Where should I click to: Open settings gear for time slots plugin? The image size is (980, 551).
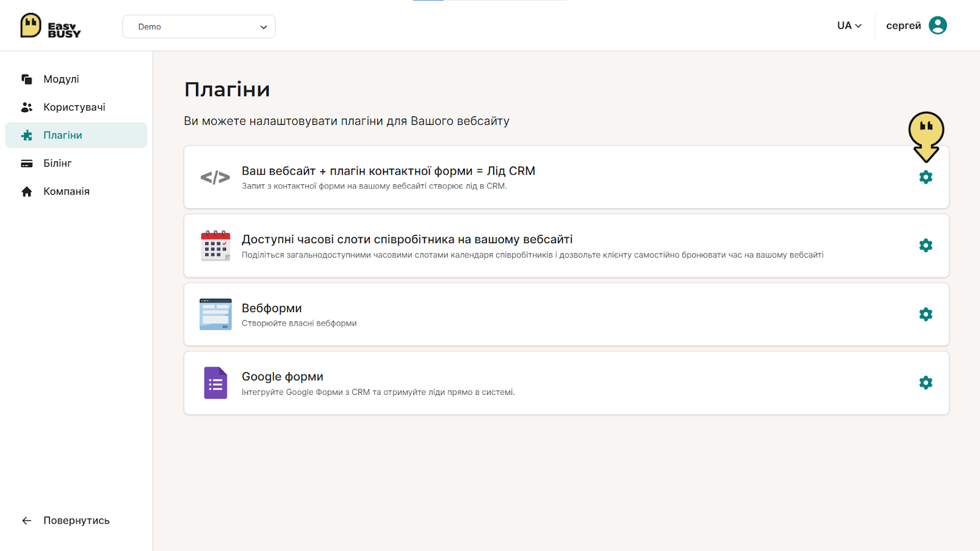(x=925, y=246)
